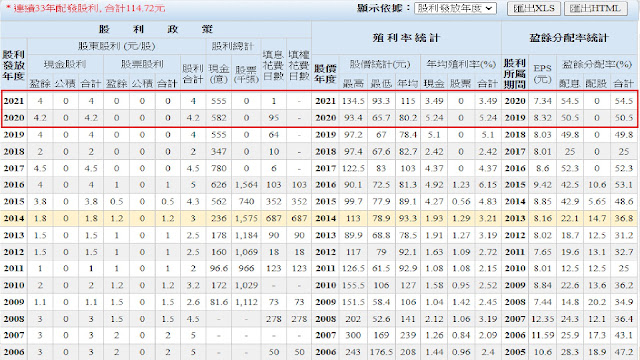Click the 122.5 highest price cell for 2017

click(353, 168)
